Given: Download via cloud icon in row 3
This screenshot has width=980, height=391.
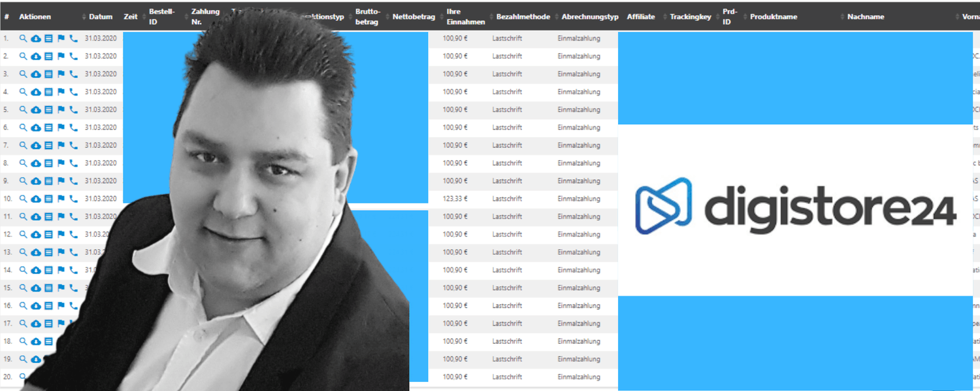Looking at the screenshot, I should coord(36,75).
